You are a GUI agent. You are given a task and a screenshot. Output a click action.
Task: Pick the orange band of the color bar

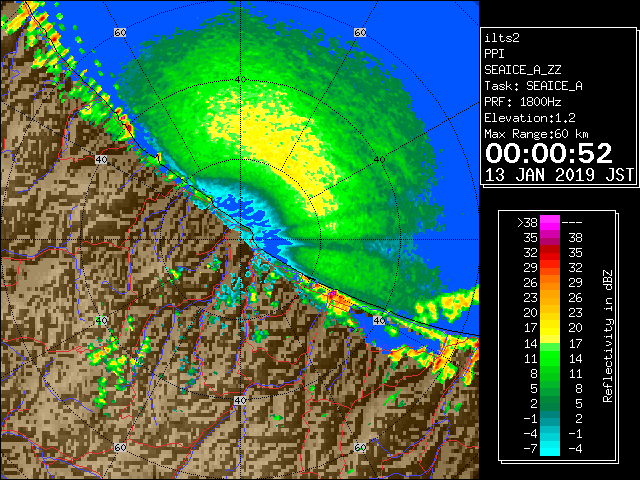(x=550, y=290)
